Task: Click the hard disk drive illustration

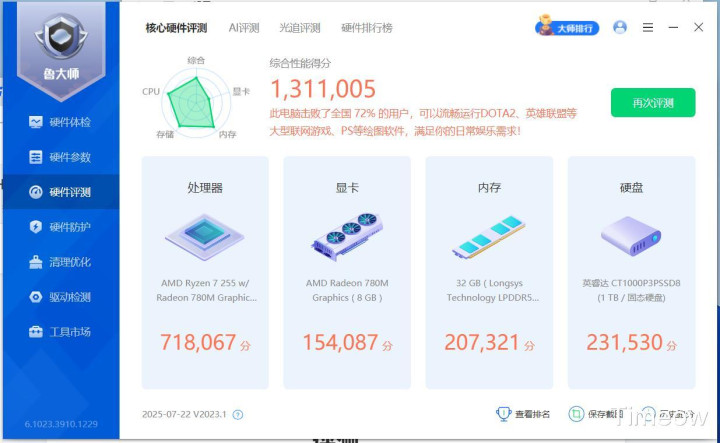Action: 631,237
